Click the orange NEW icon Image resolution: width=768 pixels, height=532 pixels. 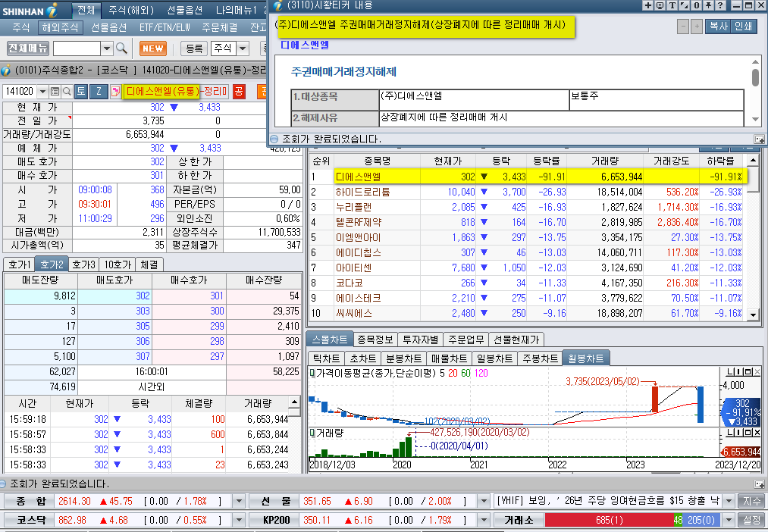(153, 49)
